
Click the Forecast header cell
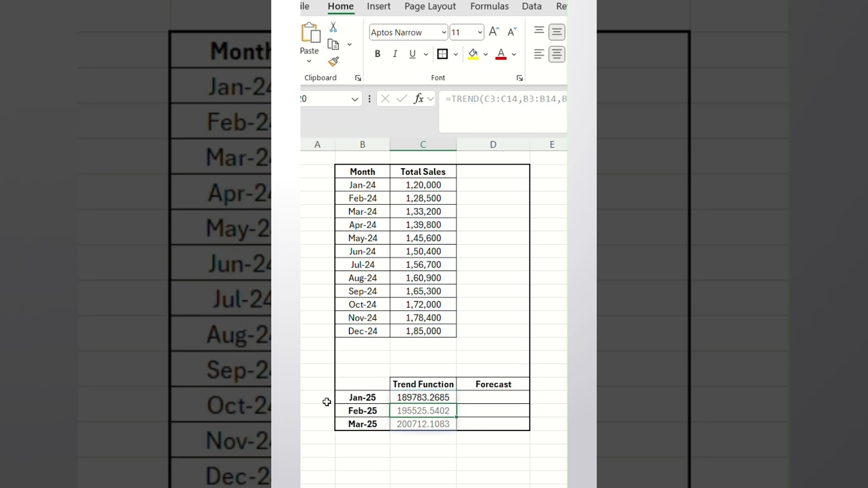coord(493,384)
